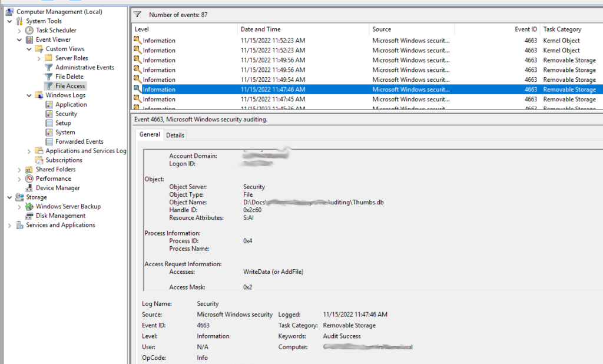This screenshot has width=603, height=364.
Task: Sort events by Date and Time column
Action: coord(261,29)
